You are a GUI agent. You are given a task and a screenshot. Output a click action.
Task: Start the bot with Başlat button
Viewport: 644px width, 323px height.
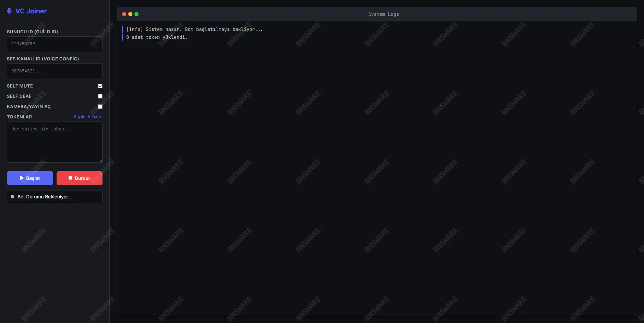point(30,178)
